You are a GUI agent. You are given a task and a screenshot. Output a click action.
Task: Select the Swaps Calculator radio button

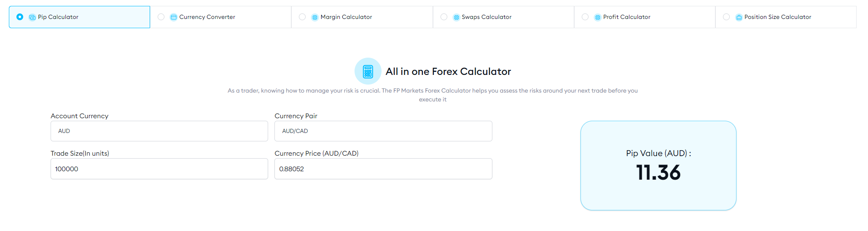pyautogui.click(x=444, y=17)
